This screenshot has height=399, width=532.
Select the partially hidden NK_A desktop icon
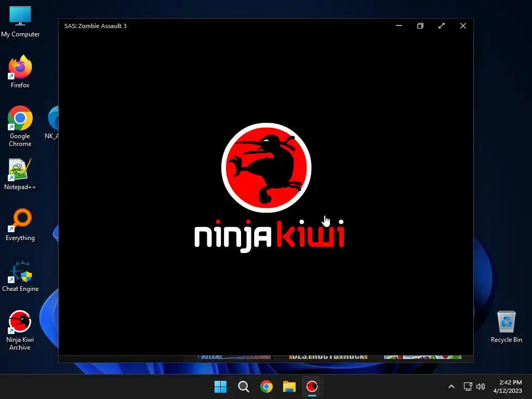tap(53, 123)
